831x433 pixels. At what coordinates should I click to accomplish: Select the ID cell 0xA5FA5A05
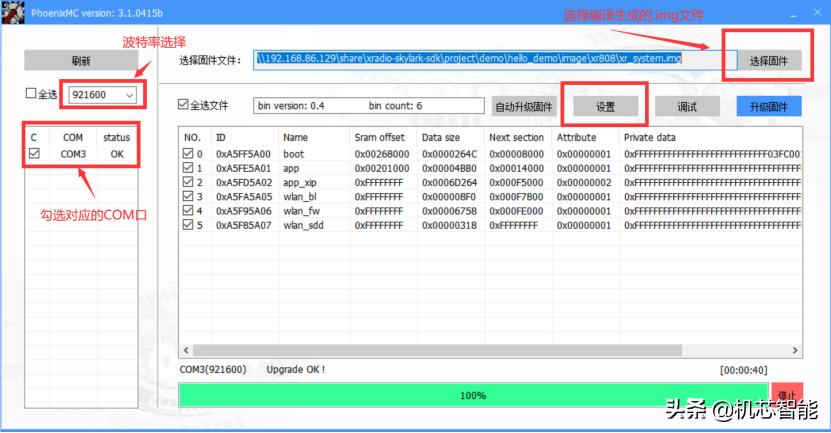tap(244, 197)
